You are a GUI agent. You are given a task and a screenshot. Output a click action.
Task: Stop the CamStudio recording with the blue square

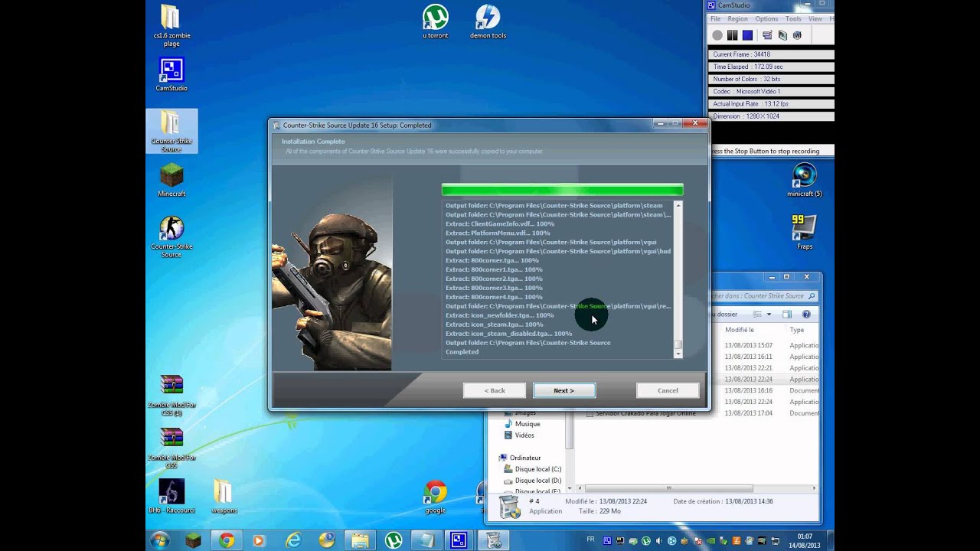click(748, 35)
